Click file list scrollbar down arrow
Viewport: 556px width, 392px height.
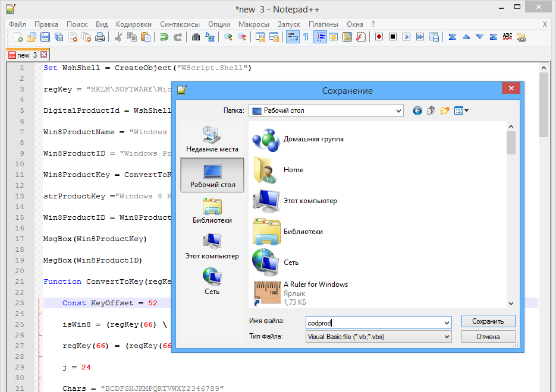tap(511, 304)
